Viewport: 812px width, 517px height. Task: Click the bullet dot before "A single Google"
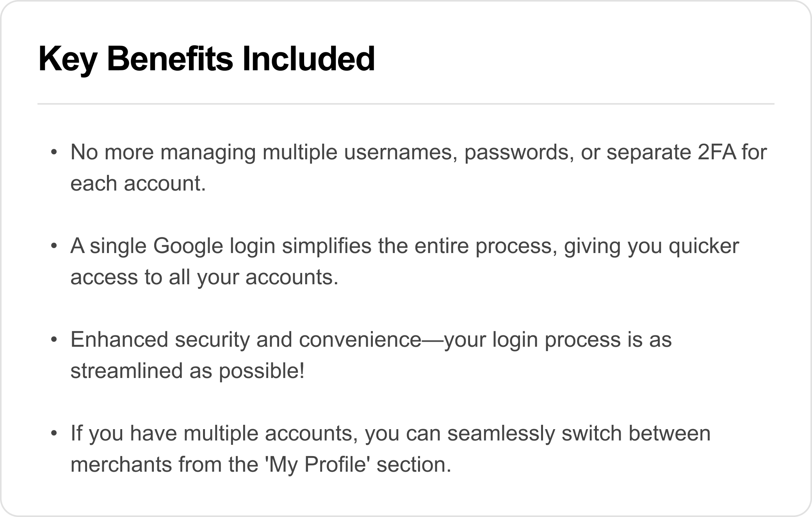(54, 246)
